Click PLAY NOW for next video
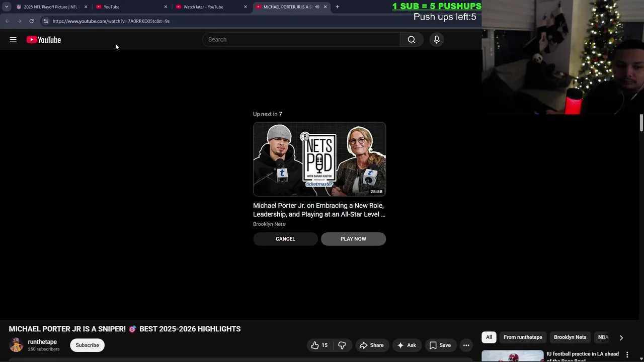This screenshot has height=362, width=644. point(353,239)
